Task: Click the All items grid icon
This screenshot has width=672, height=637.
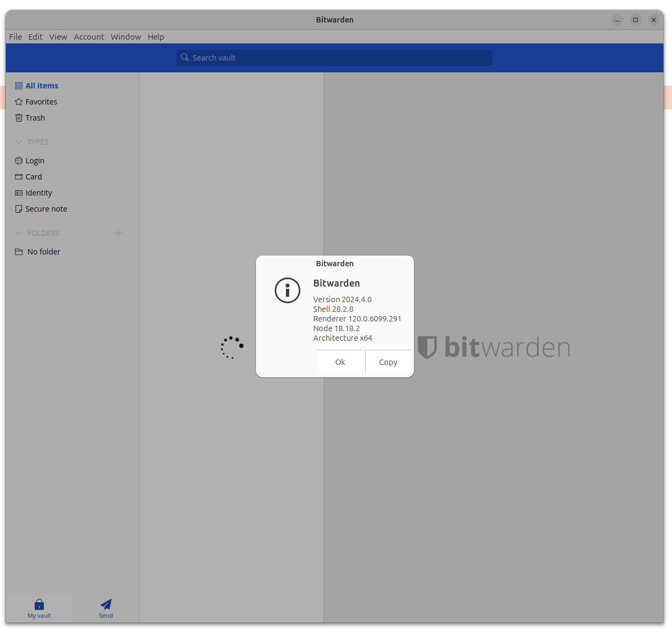Action: tap(19, 86)
